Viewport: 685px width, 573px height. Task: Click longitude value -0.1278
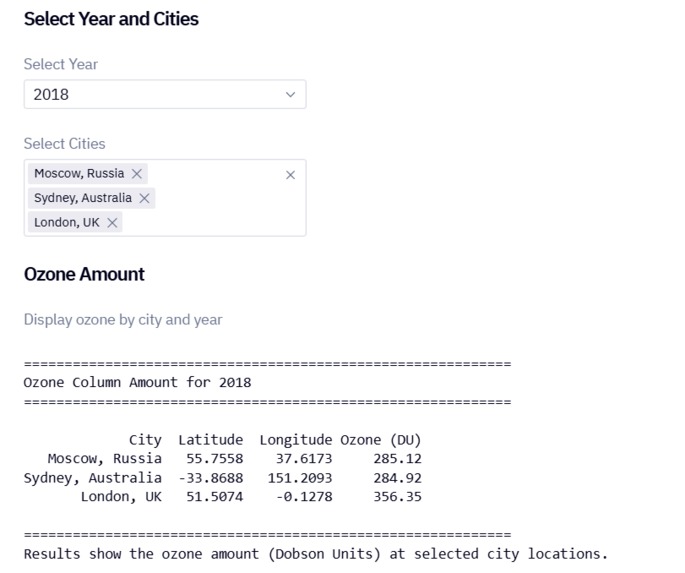point(304,497)
